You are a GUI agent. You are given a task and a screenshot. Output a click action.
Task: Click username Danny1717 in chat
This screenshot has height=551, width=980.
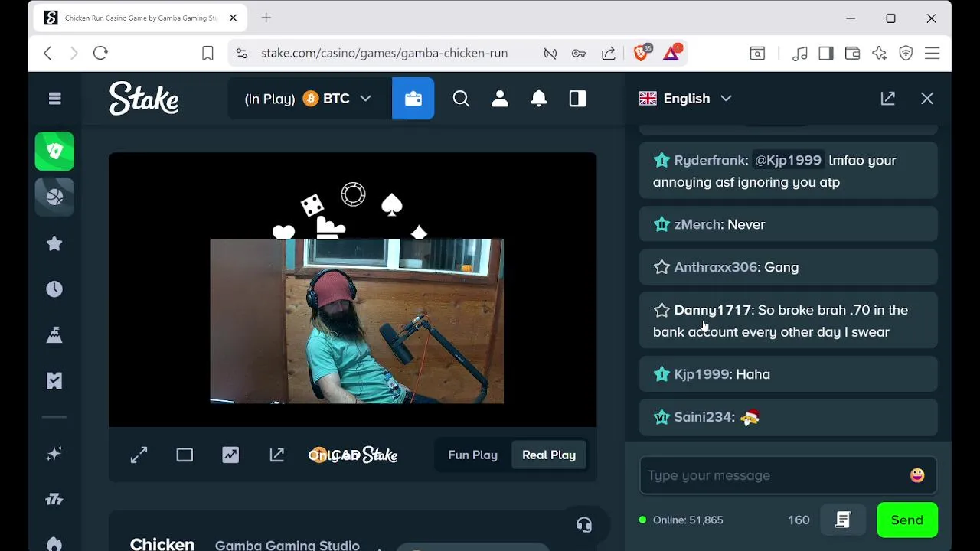pos(712,311)
